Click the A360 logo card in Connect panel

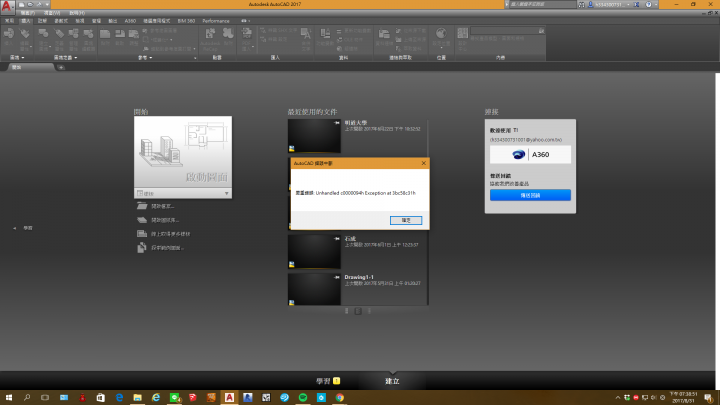[530, 155]
